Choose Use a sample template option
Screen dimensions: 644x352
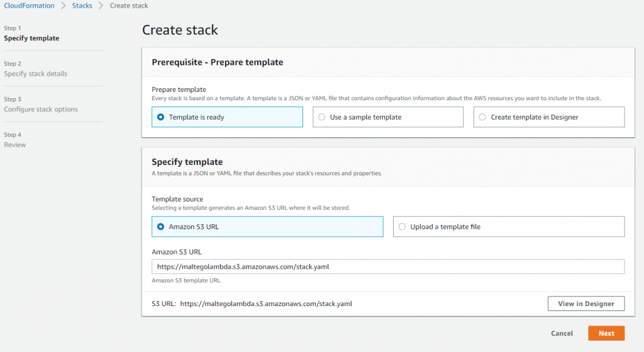coord(388,117)
